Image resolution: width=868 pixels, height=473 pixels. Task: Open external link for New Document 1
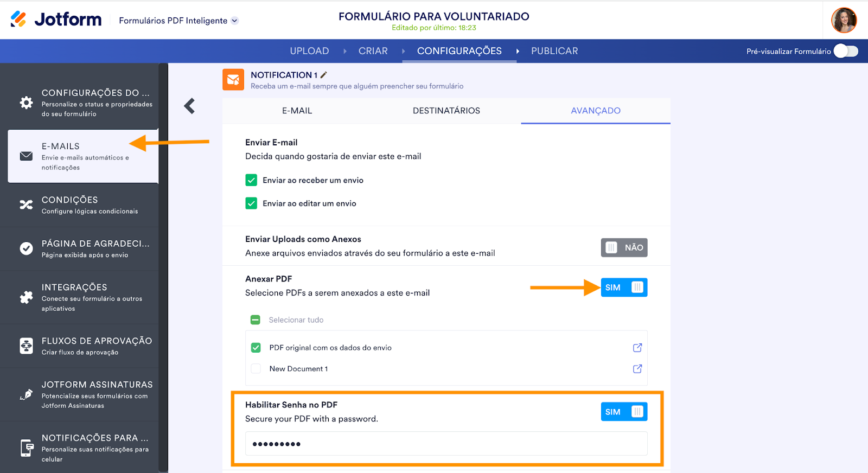(637, 369)
